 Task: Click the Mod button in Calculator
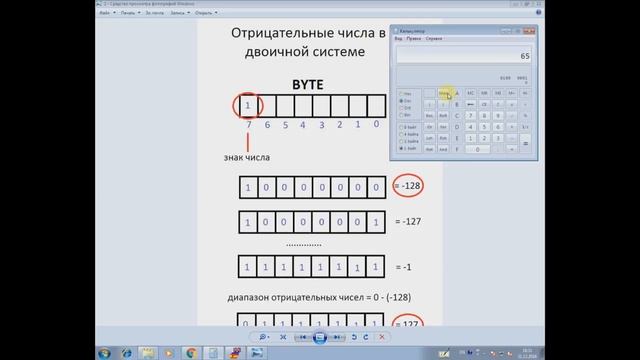click(443, 93)
